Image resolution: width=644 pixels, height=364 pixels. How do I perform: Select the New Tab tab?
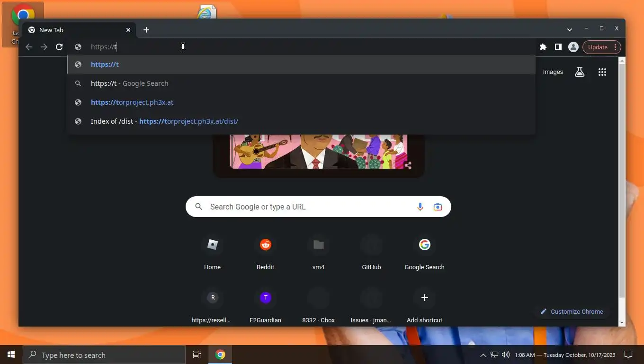click(80, 30)
